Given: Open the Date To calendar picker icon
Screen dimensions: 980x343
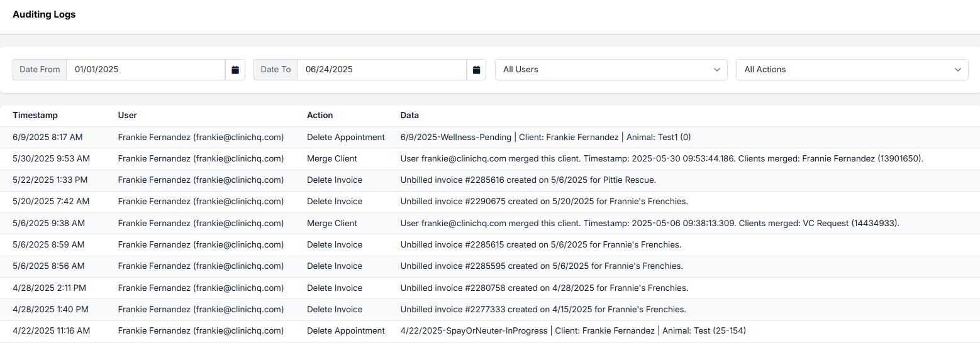Looking at the screenshot, I should tap(476, 70).
